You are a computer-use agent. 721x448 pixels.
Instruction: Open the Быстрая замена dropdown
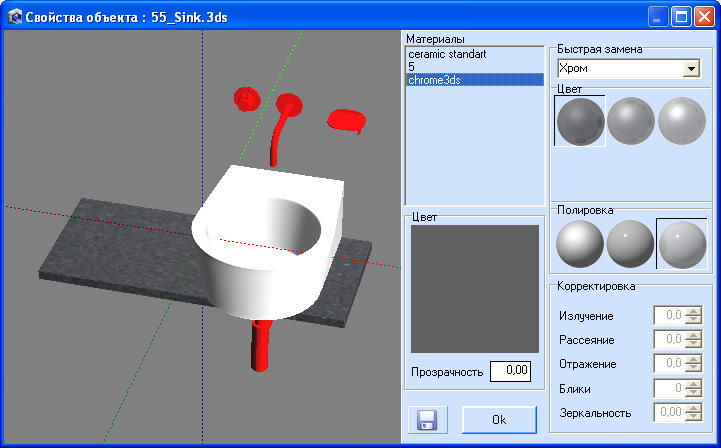tap(689, 69)
